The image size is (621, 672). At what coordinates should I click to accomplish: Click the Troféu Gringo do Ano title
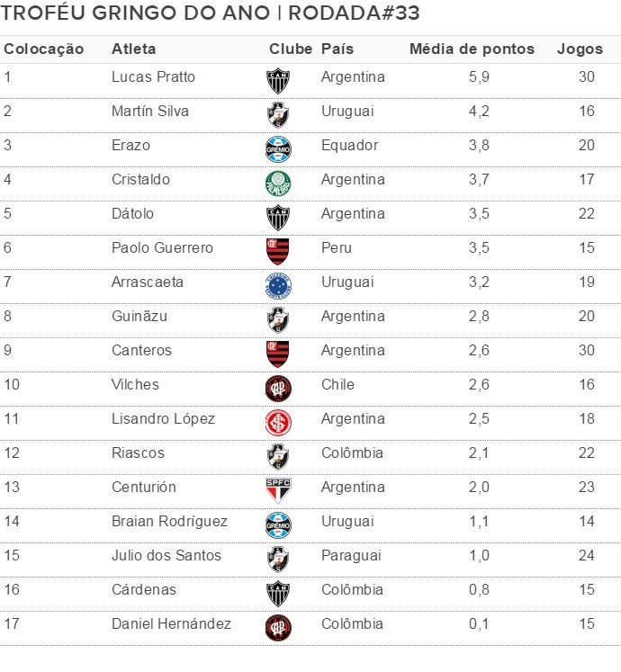click(212, 13)
